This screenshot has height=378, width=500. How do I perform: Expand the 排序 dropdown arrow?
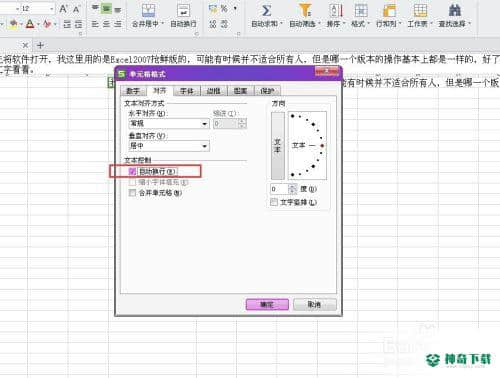[344, 24]
